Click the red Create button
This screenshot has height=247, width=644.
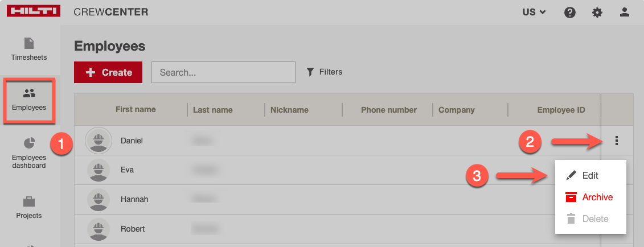coord(108,72)
